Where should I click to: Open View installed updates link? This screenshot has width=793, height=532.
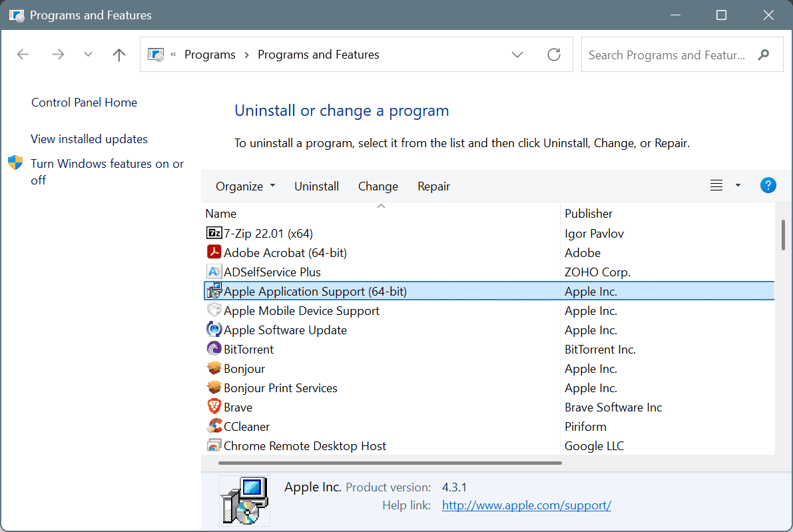(x=89, y=139)
